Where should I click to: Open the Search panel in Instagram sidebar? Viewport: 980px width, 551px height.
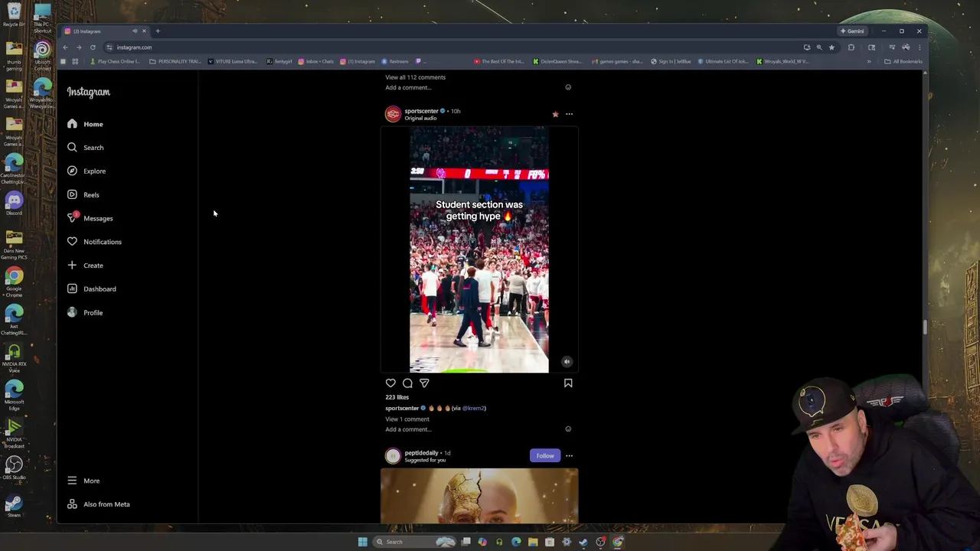(x=85, y=148)
